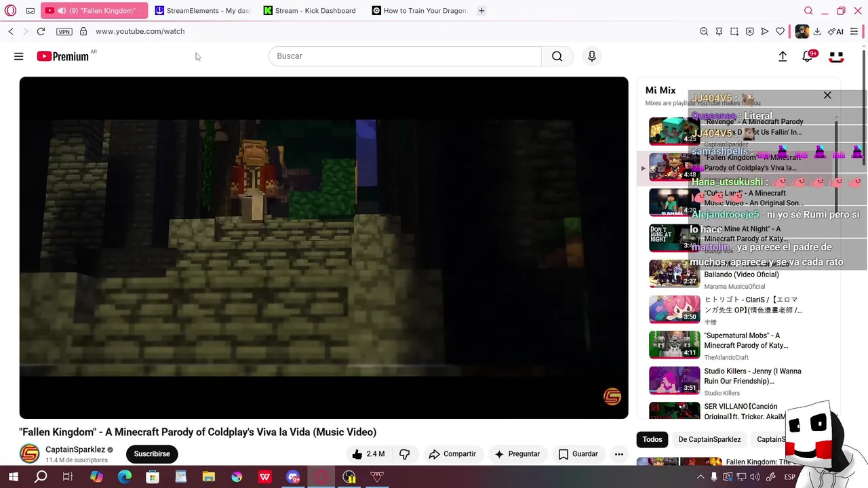
Task: Open the browser profile avatar
Action: click(802, 31)
